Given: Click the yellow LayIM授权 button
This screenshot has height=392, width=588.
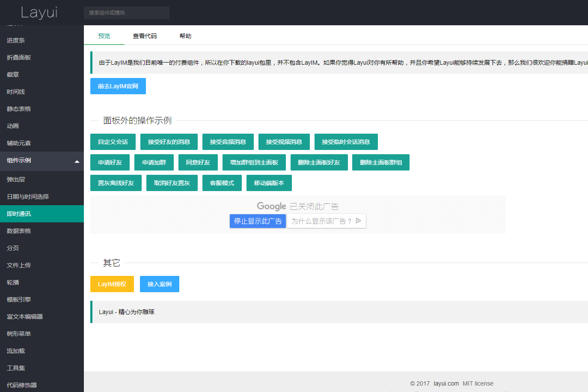Looking at the screenshot, I should [112, 284].
